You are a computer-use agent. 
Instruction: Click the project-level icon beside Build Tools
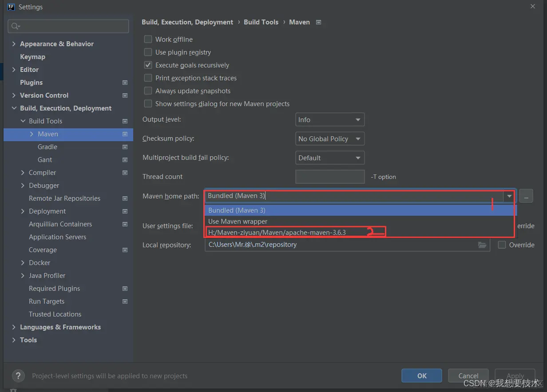(x=125, y=121)
